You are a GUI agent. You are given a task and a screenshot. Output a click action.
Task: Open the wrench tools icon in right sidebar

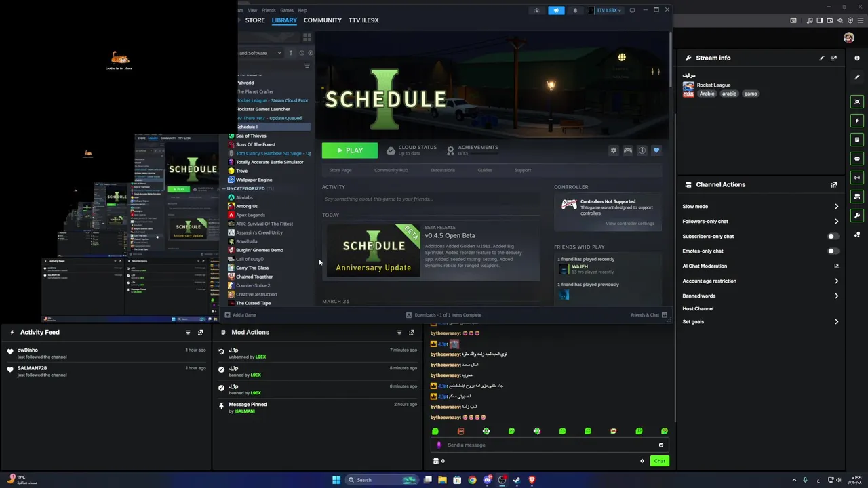click(857, 216)
